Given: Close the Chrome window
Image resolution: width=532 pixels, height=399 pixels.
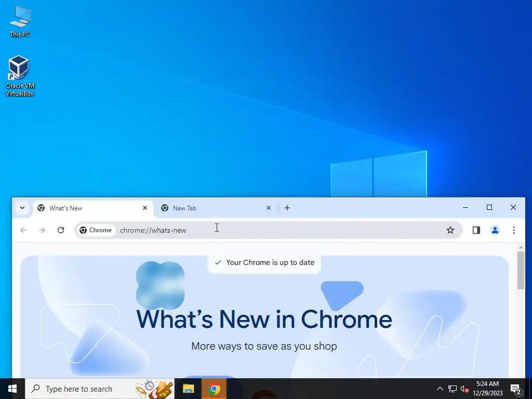Looking at the screenshot, I should [513, 207].
